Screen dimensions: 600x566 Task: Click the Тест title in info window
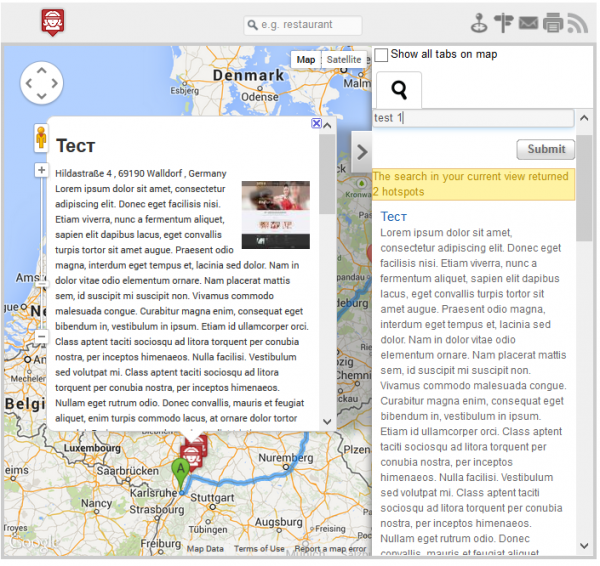[x=75, y=146]
